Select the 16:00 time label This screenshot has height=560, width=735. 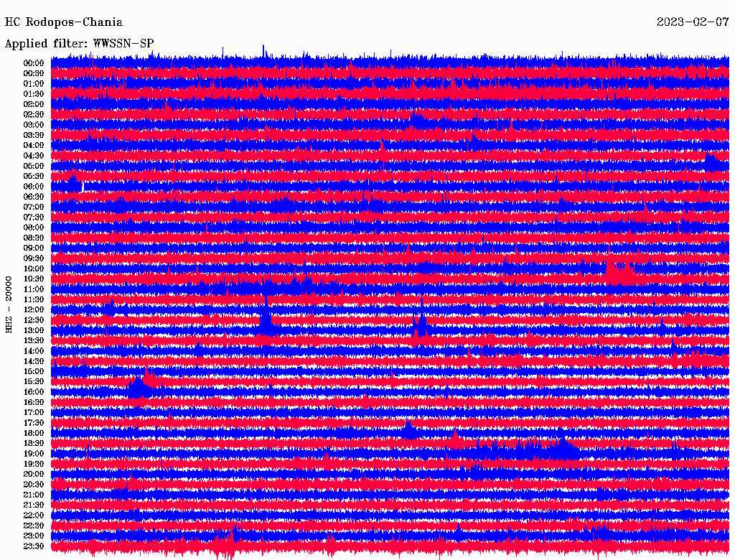point(34,393)
